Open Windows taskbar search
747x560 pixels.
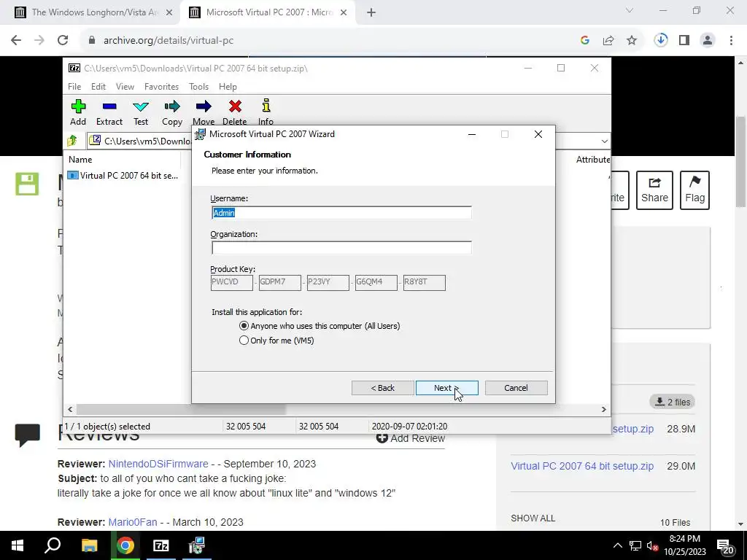pyautogui.click(x=53, y=545)
